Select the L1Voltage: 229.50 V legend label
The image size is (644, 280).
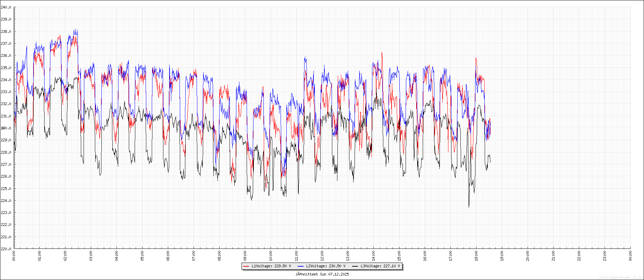pyautogui.click(x=271, y=266)
